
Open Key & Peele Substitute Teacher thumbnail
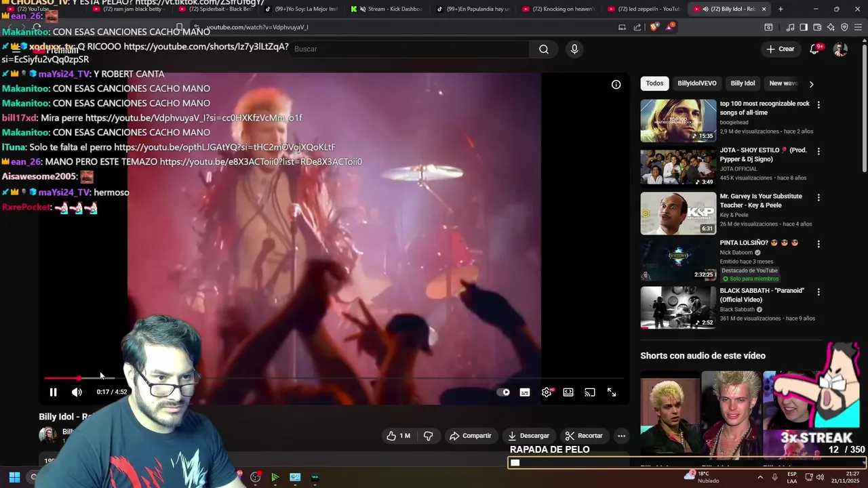678,213
